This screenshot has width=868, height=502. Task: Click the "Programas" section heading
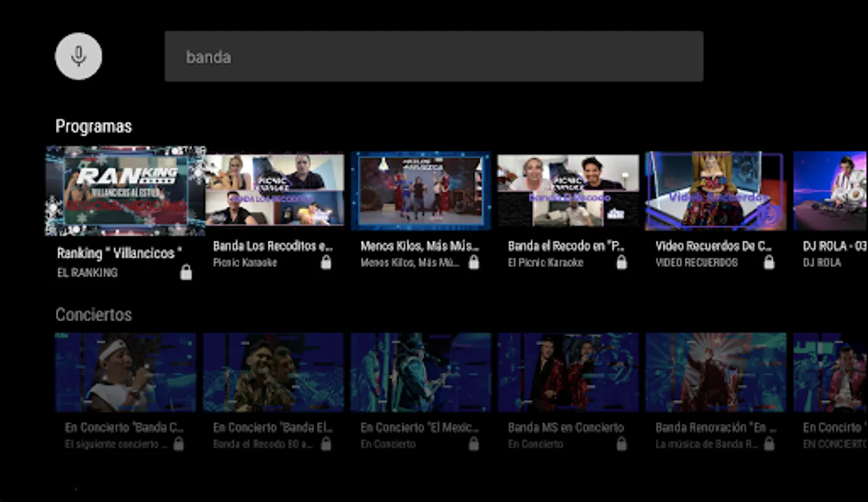94,127
